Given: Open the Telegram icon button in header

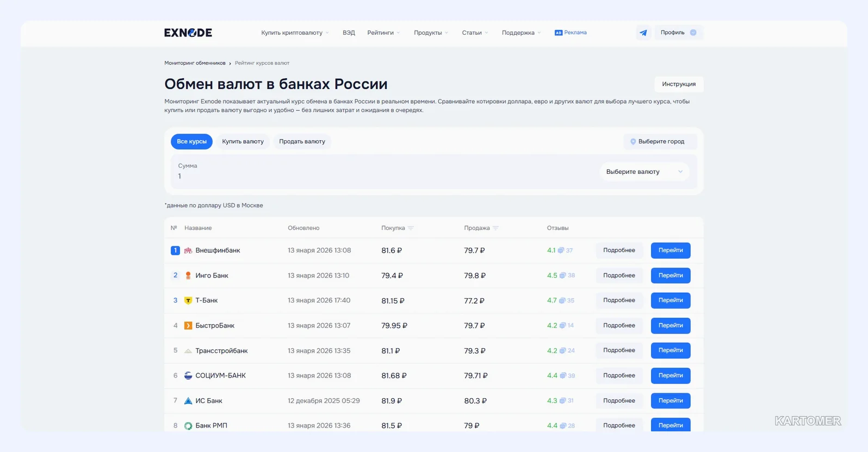Looking at the screenshot, I should pyautogui.click(x=643, y=33).
